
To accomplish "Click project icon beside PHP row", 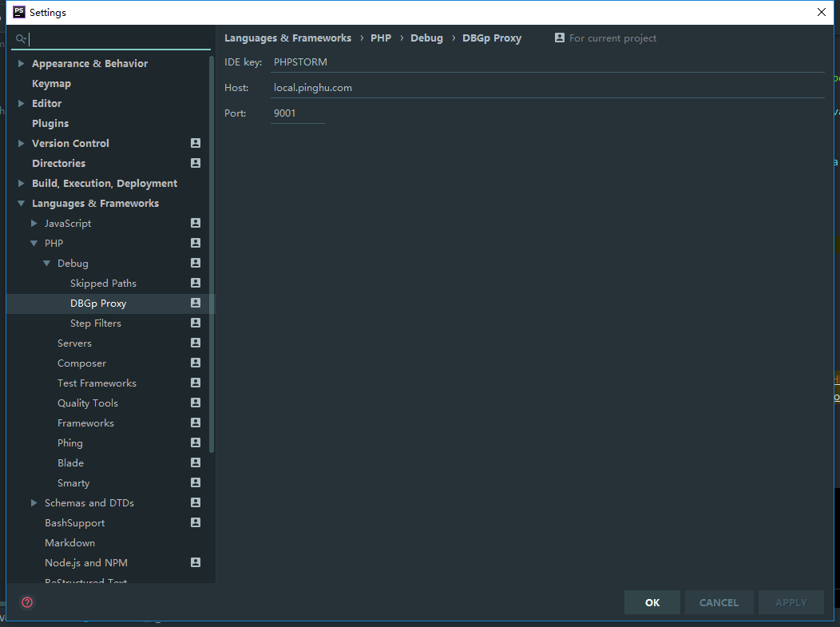I will [196, 243].
